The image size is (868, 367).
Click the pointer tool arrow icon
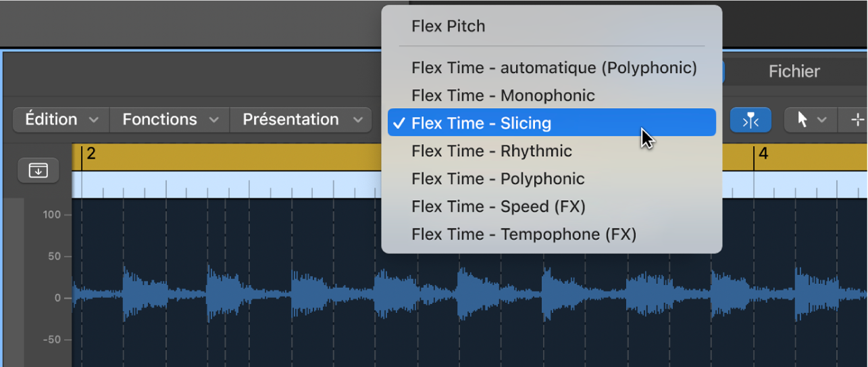(x=802, y=120)
